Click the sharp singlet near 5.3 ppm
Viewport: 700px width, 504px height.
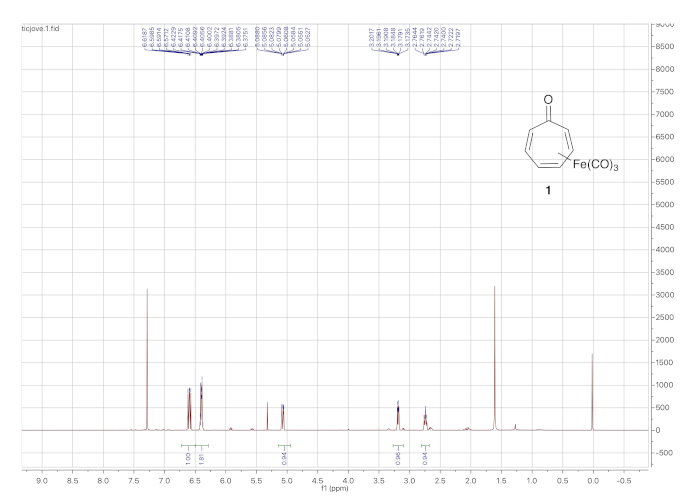267,416
